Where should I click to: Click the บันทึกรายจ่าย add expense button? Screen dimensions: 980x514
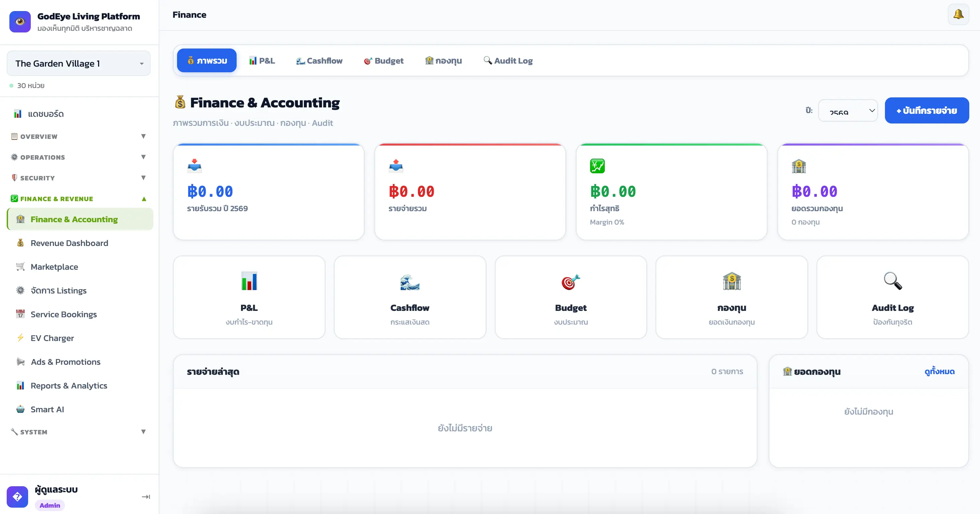[927, 110]
